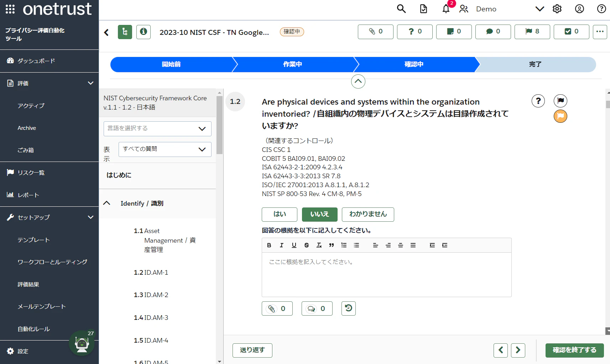Click the search magnifier icon
This screenshot has height=364, width=610.
[401, 9]
